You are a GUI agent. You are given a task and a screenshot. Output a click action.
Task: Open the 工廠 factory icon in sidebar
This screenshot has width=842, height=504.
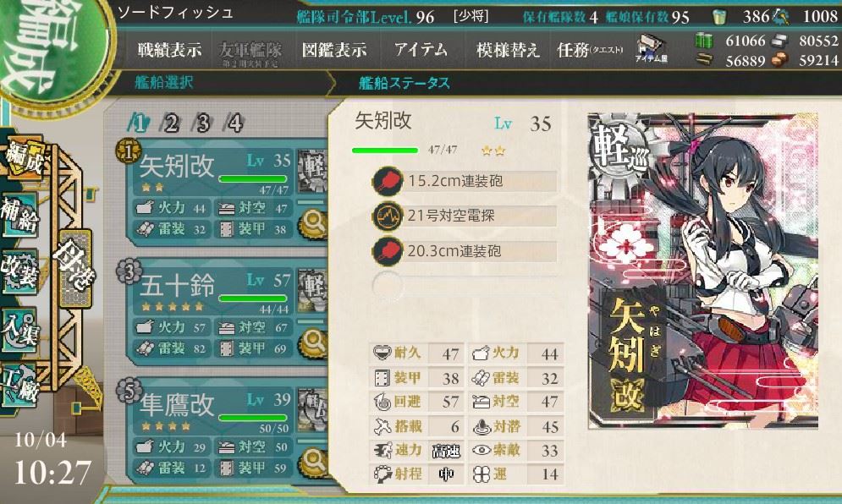tap(19, 386)
